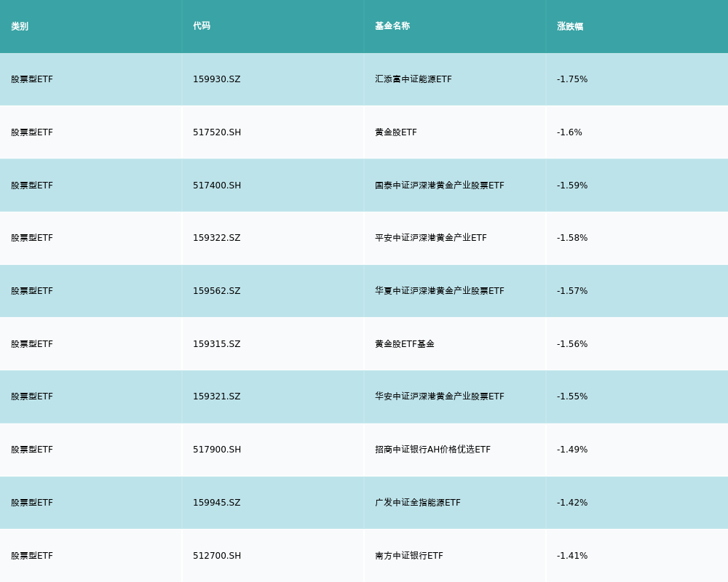The width and height of the screenshot is (728, 582).
Task: Click 平安中证沪深港黄金产业ETF
Action: click(x=431, y=238)
